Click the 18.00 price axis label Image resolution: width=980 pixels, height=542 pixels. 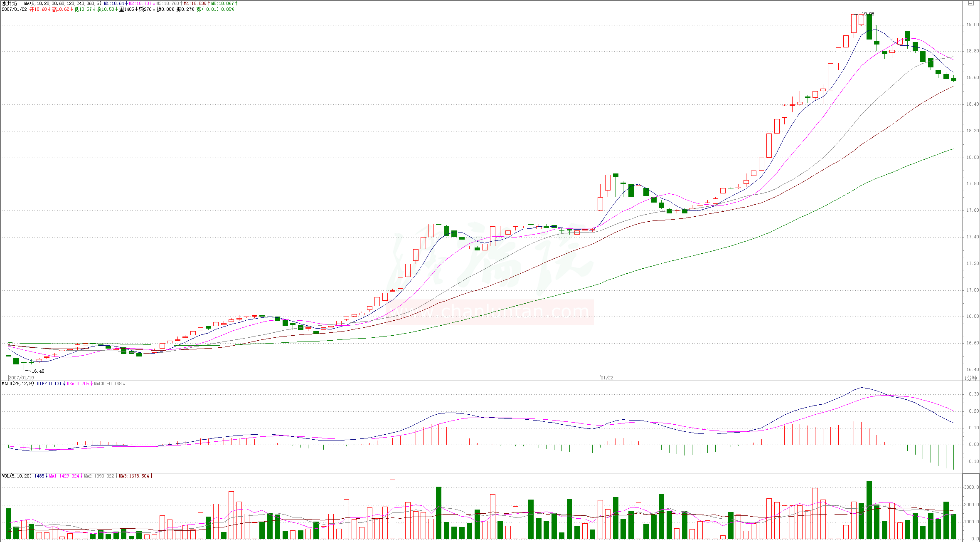click(x=972, y=157)
